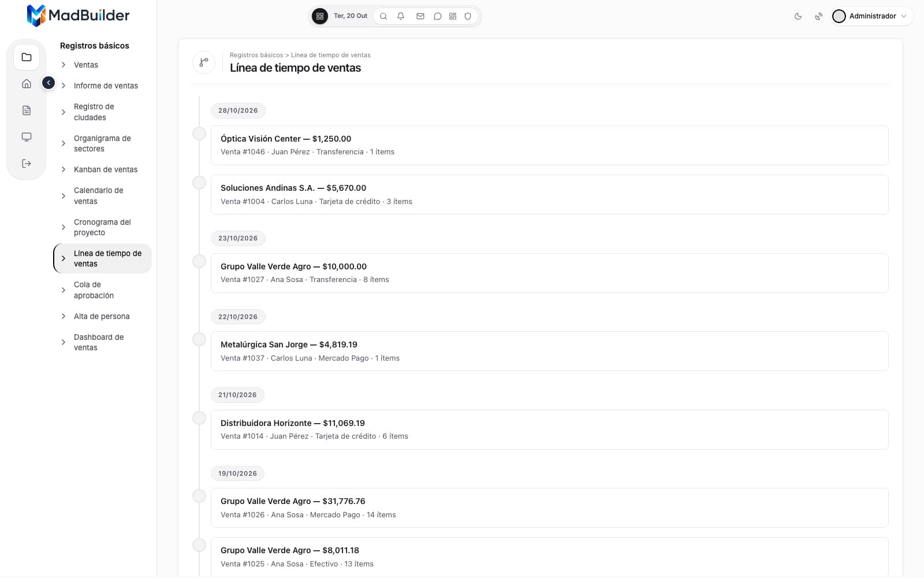Open the monitor icon in left rail

point(27,137)
